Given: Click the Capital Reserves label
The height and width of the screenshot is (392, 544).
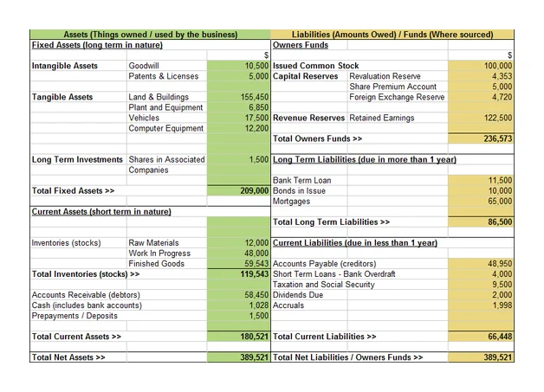Looking at the screenshot, I should [x=305, y=76].
